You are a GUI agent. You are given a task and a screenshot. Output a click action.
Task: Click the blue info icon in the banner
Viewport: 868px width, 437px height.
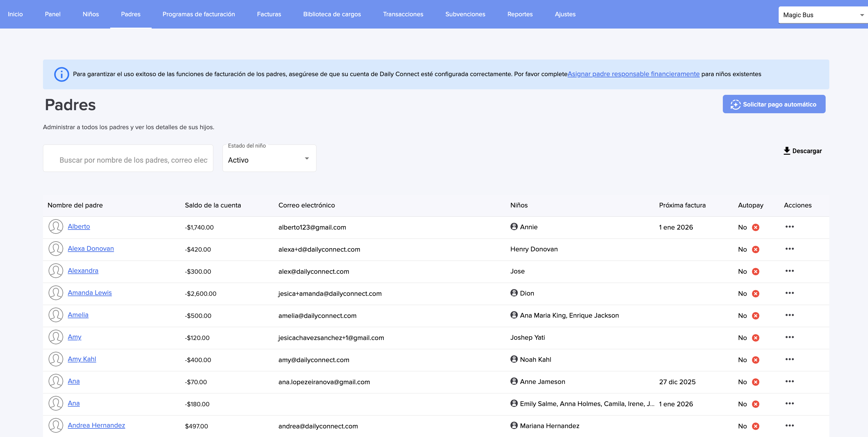[x=61, y=74]
